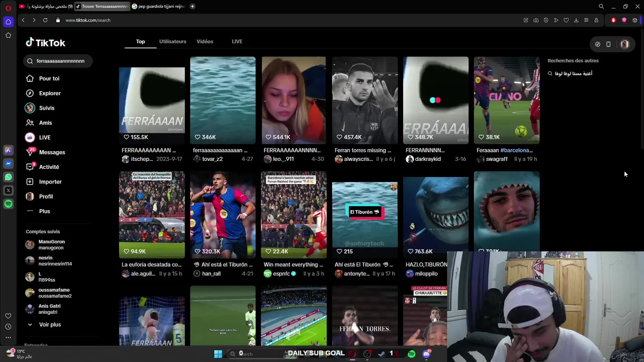The width and height of the screenshot is (644, 362).
Task: Open espnfc Win meant everything video
Action: 294,215
